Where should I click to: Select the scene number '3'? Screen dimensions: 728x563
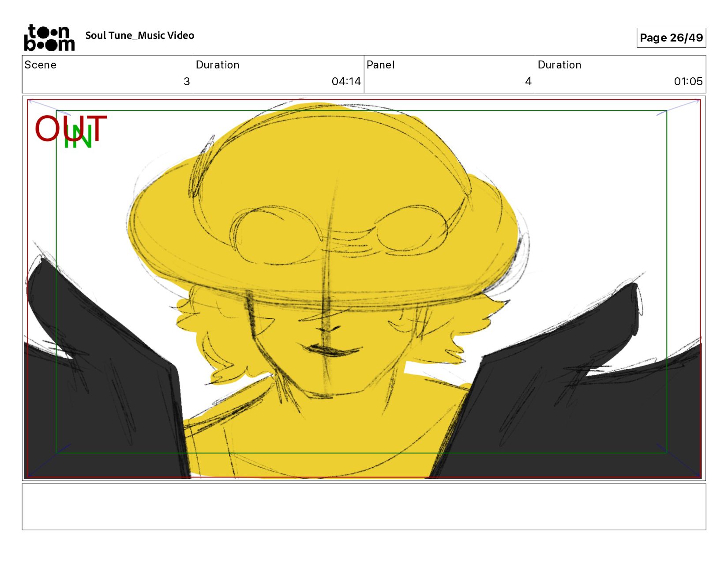(187, 82)
